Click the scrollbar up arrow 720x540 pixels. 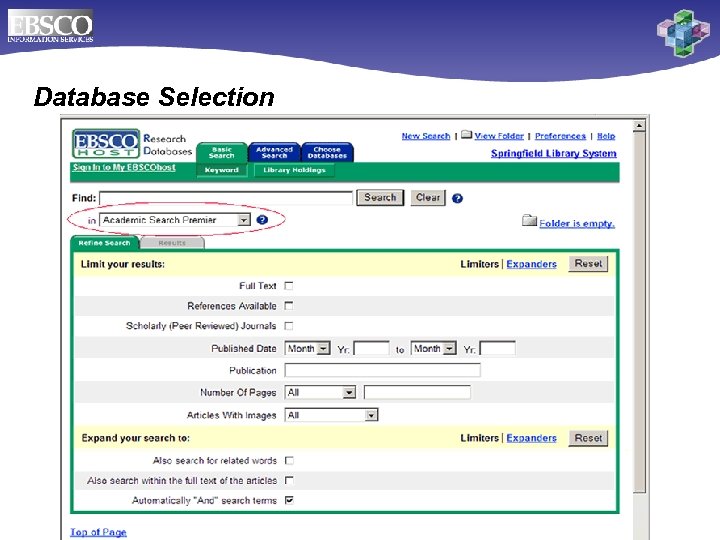639,125
